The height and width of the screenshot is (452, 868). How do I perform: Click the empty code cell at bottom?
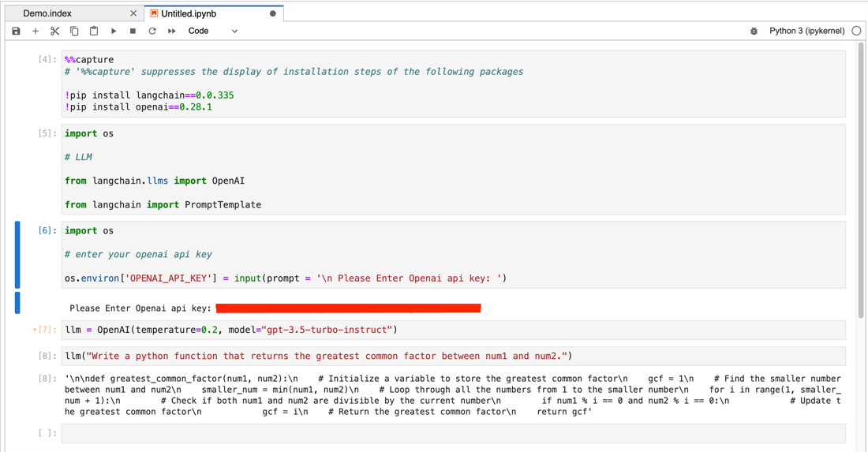click(453, 433)
